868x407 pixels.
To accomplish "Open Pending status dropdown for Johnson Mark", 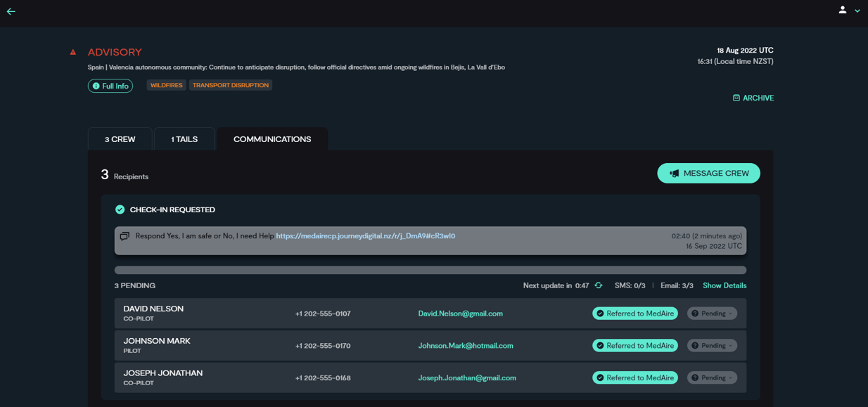I will coord(712,346).
